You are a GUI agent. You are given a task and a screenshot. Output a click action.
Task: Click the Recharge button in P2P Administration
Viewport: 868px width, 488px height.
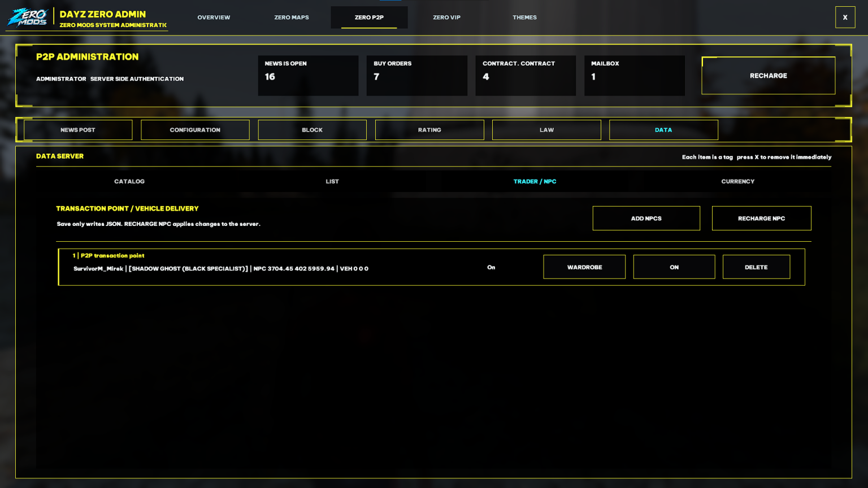768,76
